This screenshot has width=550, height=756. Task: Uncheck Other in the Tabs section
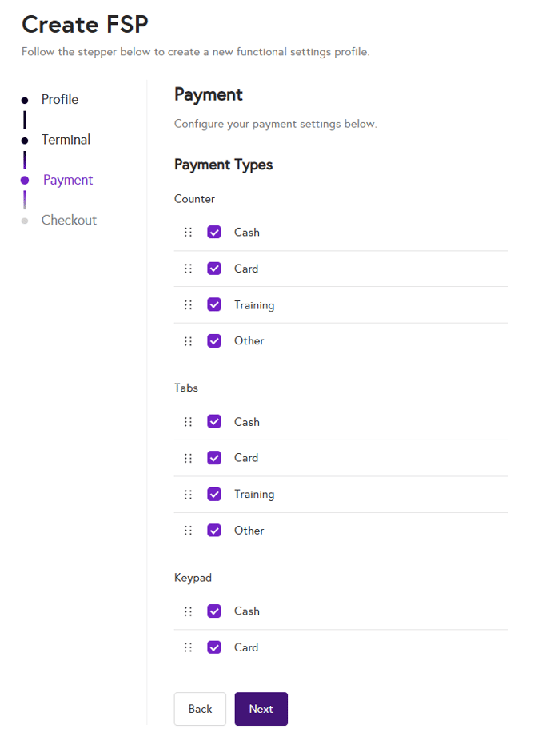[214, 531]
